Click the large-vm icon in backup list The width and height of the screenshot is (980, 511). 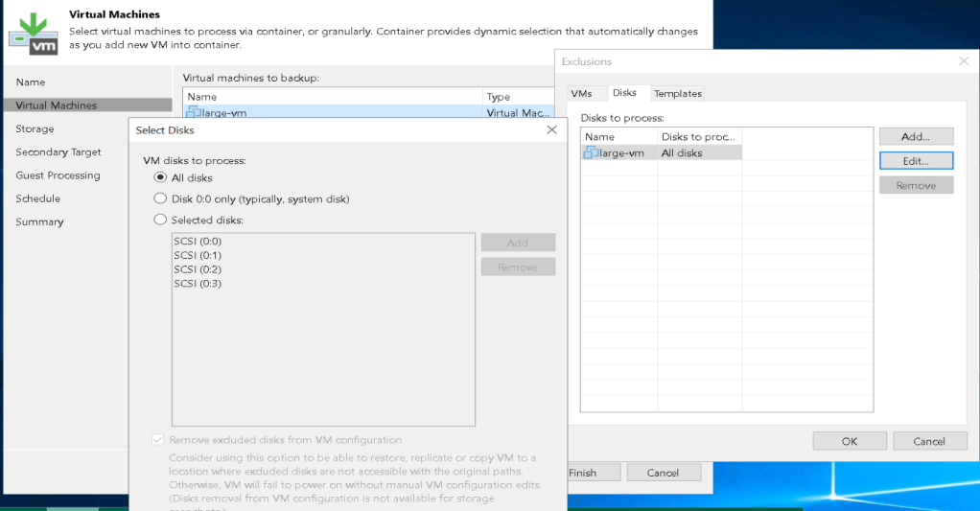click(x=195, y=113)
